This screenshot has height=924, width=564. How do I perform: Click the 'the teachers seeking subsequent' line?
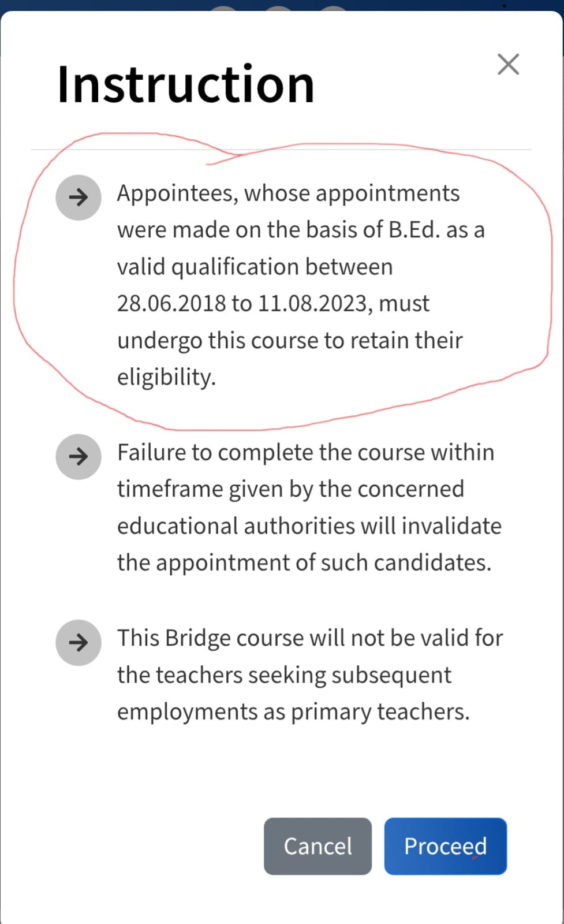point(284,676)
